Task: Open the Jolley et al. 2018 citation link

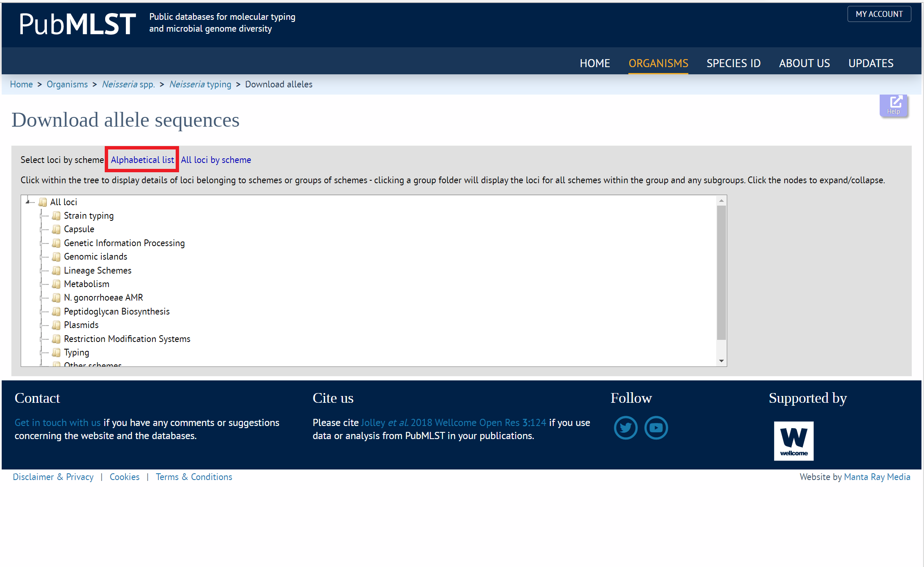Action: click(x=454, y=423)
